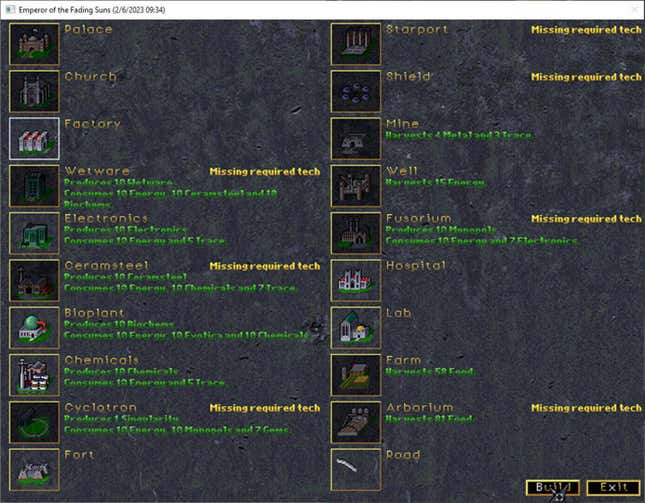Click Wetware's Missing required tech notice
The height and width of the screenshot is (503, 645).
coord(265,172)
